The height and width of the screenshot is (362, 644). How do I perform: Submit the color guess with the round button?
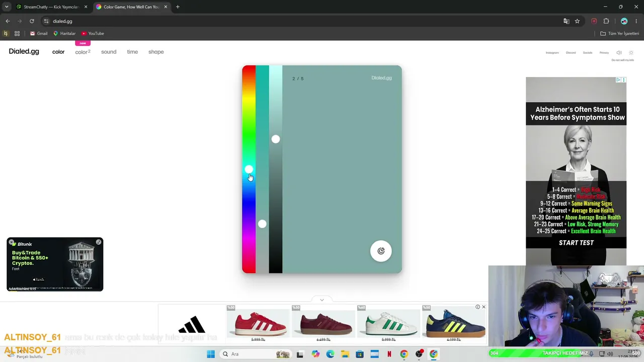(381, 251)
